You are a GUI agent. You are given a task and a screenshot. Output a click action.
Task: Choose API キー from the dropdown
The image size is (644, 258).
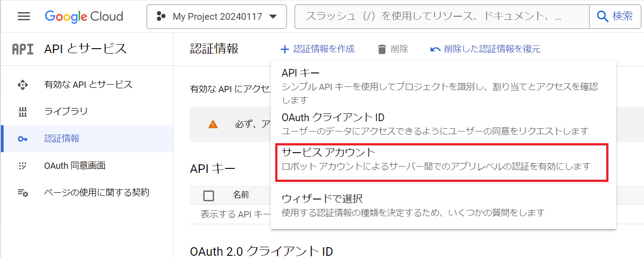point(443,86)
